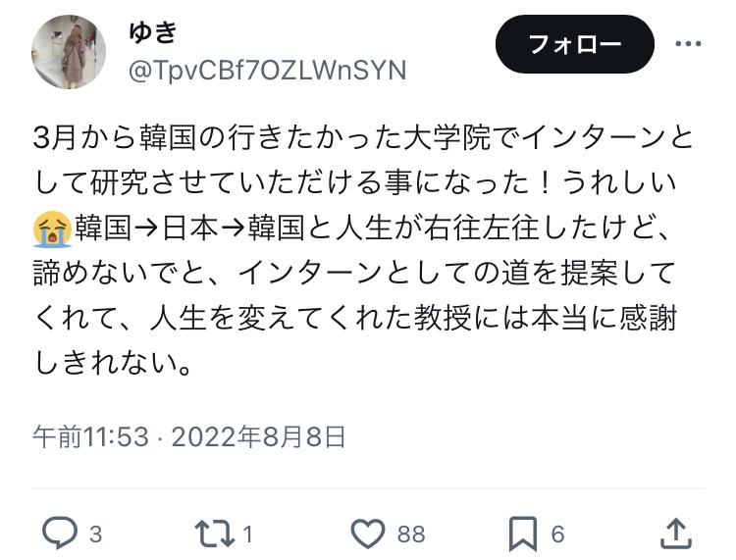Viewport: 736px width, 560px height.
Task: Open the handle @TpvCBf7OZLWnSYN
Action: coord(267,71)
